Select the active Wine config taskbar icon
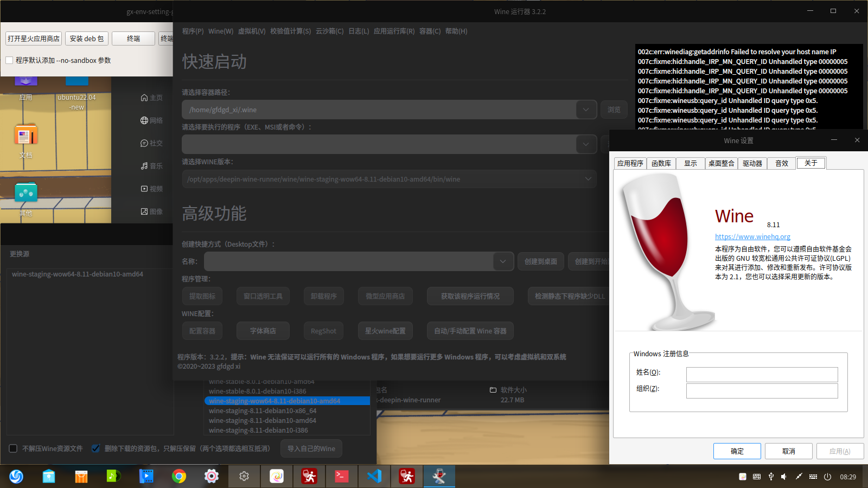The height and width of the screenshot is (488, 868). point(439,476)
